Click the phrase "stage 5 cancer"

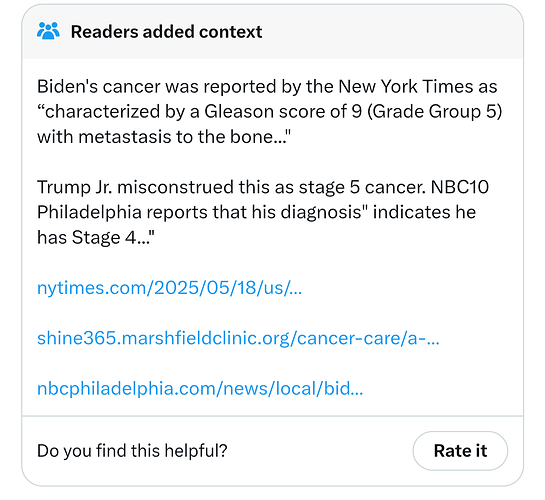coord(362,187)
